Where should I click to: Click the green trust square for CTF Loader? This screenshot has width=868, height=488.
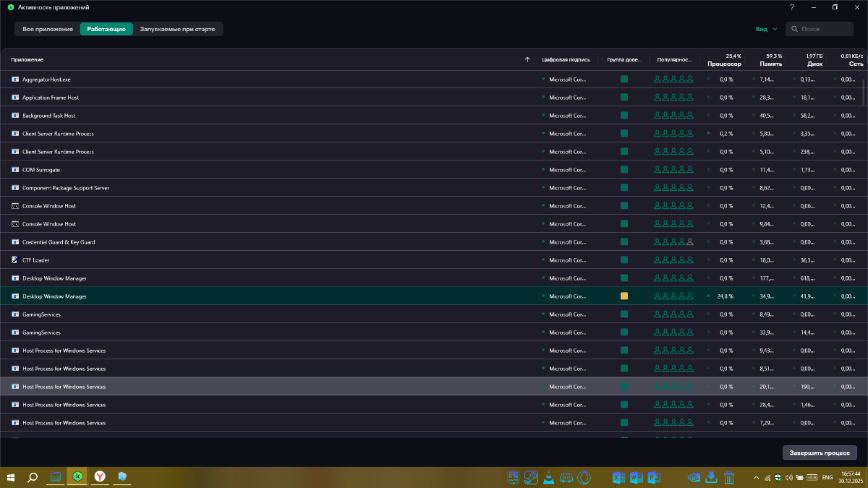(624, 260)
